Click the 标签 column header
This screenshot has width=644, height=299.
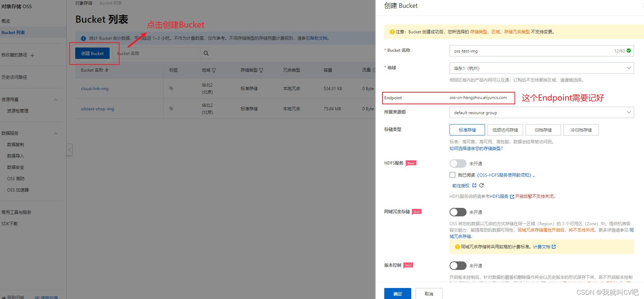[x=174, y=70]
